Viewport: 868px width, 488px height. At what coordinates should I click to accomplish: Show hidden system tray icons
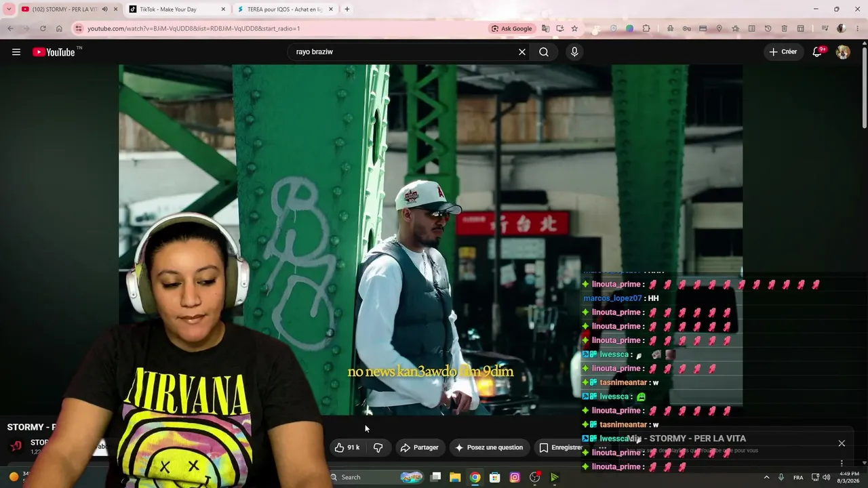(767, 477)
